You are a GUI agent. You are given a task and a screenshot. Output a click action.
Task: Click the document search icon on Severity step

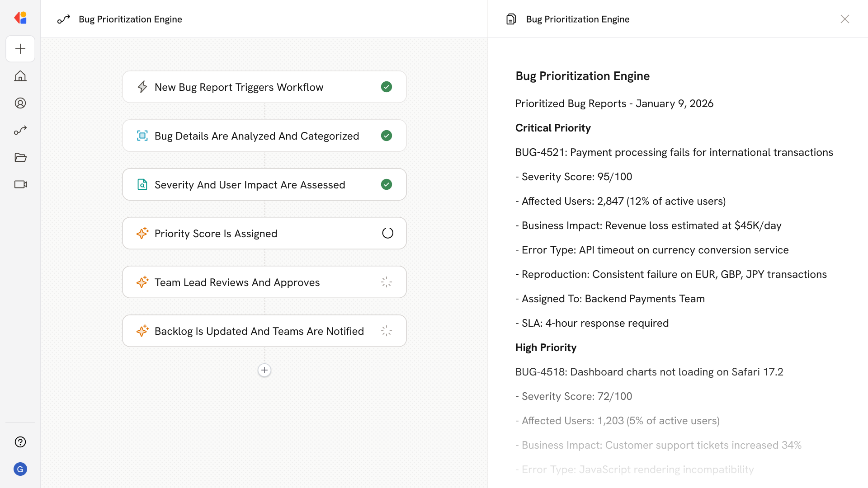click(142, 184)
